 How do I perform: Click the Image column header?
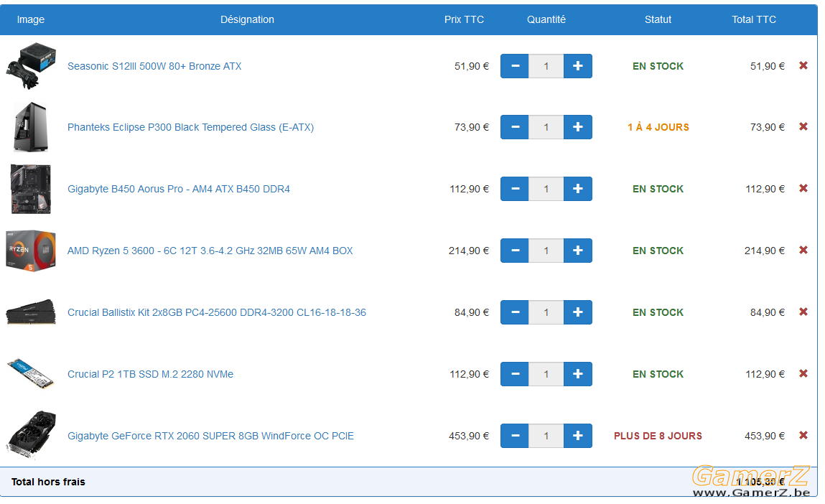(31, 19)
